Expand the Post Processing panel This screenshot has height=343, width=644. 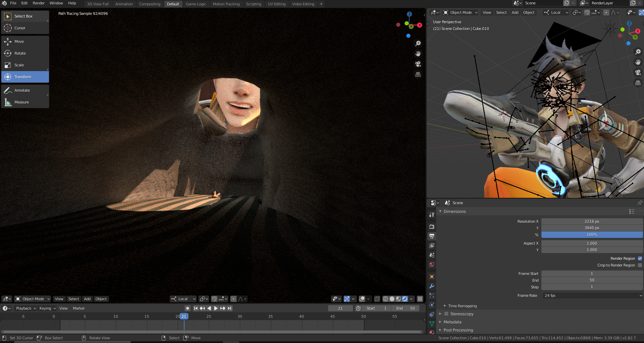pos(440,330)
